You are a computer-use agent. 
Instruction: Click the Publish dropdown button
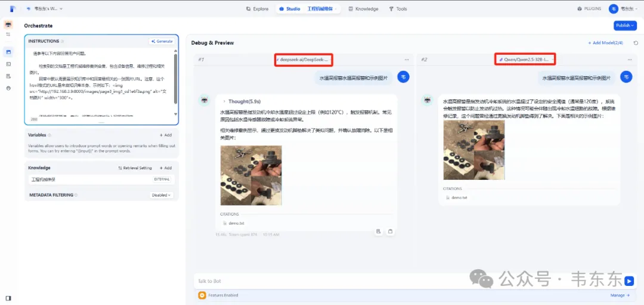(x=625, y=26)
